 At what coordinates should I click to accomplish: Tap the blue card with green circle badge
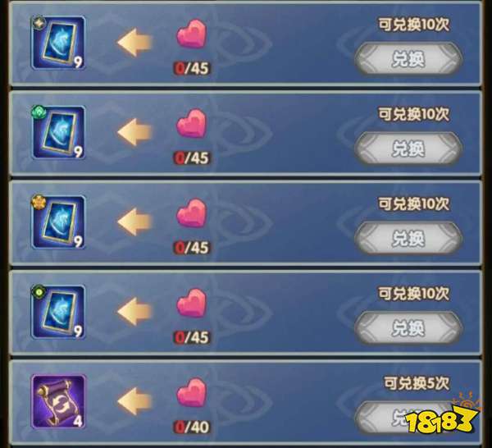coord(58,312)
